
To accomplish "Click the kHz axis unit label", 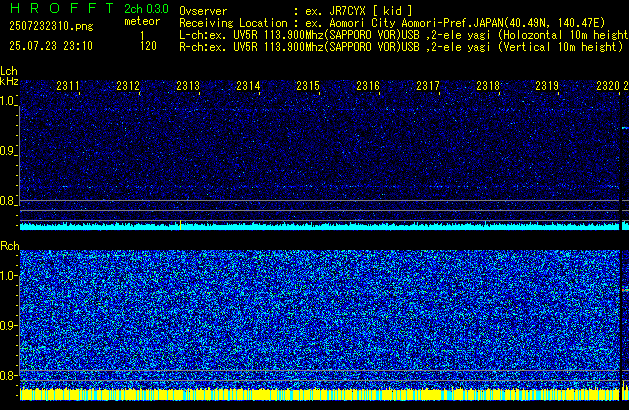I will point(9,81).
